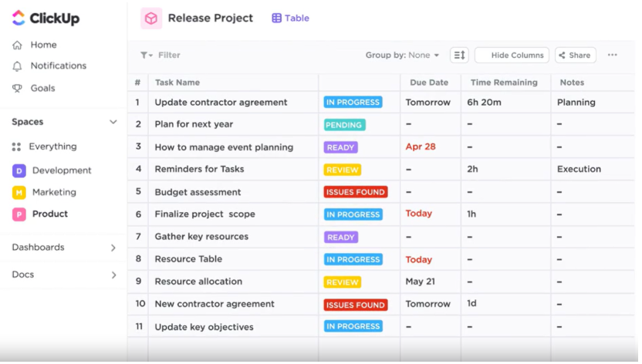Screen dimensions: 642x364
Task: Click the May 21 due date
Action: (x=420, y=281)
